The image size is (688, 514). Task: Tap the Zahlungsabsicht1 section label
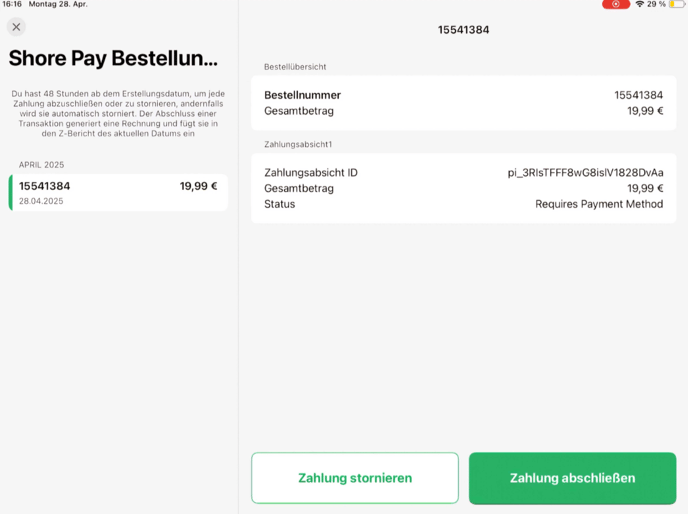tap(298, 144)
